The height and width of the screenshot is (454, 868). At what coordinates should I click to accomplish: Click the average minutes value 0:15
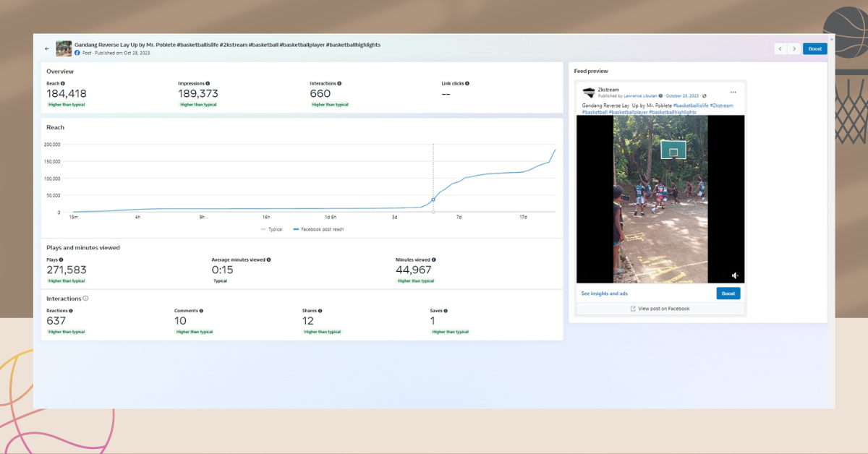click(x=221, y=270)
